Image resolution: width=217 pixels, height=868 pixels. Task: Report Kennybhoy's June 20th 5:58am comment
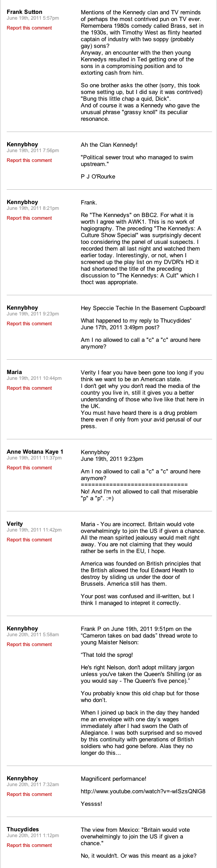point(29,644)
